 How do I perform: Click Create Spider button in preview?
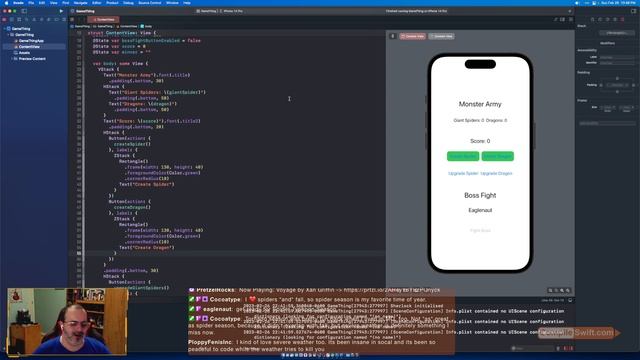point(463,156)
